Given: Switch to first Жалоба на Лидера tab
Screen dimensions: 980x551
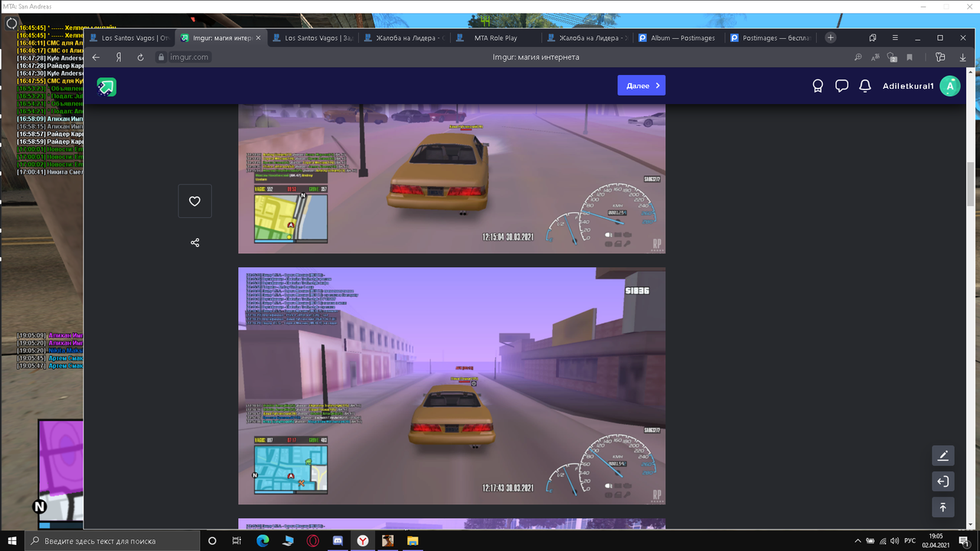Looking at the screenshot, I should (x=405, y=37).
